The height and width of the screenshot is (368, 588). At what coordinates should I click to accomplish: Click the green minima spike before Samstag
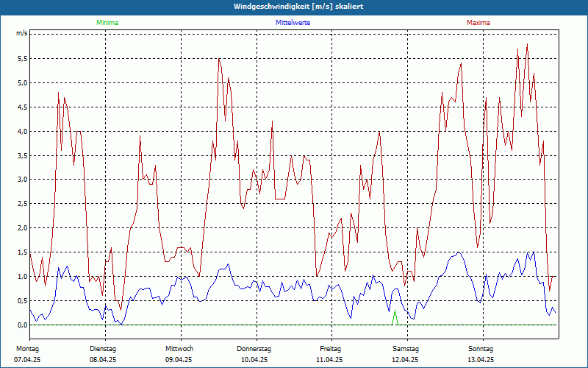coord(395,317)
